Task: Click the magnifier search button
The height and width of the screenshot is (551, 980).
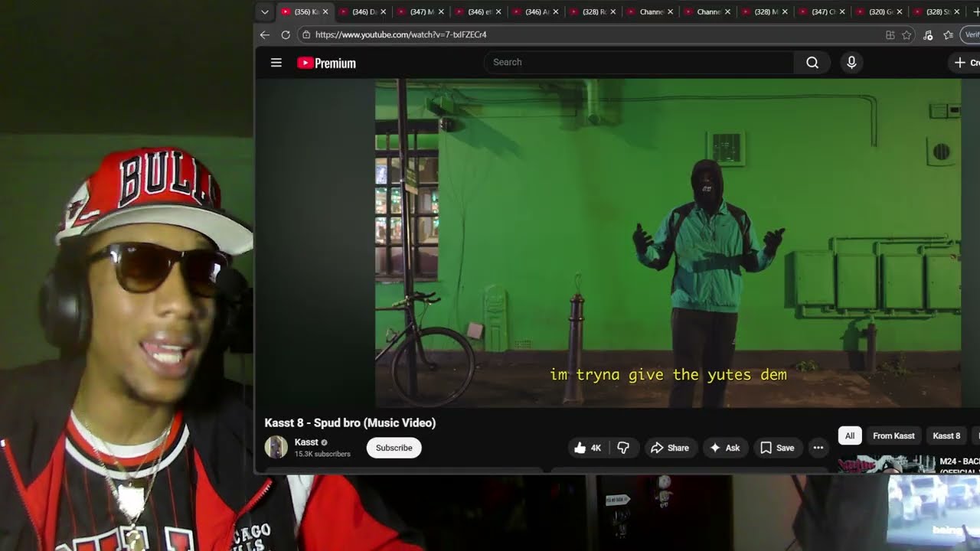Action: coord(812,63)
